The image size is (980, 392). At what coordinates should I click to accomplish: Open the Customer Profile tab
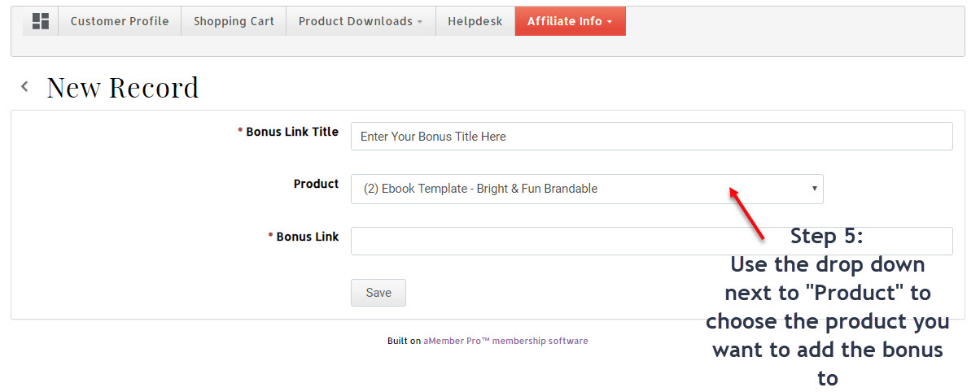click(x=120, y=21)
